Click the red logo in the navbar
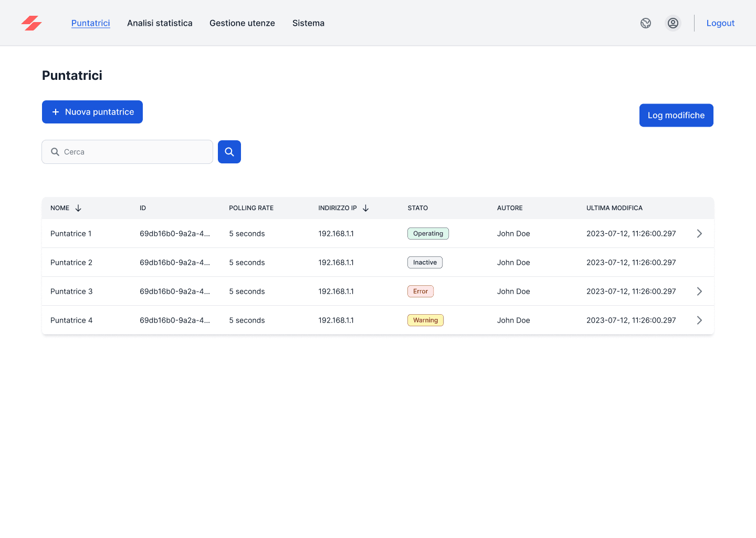756x538 pixels. (31, 23)
